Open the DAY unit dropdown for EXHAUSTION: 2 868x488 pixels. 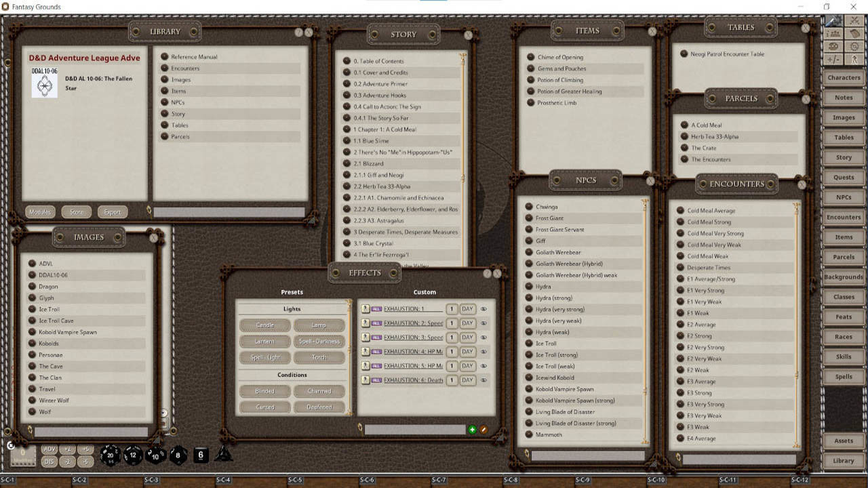(467, 323)
